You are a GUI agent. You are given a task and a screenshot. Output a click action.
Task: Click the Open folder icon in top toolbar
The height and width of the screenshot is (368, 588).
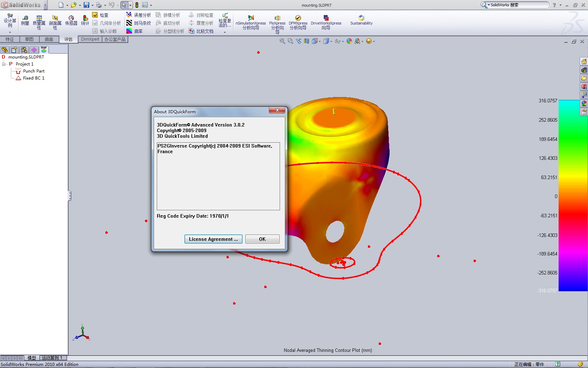coord(73,5)
